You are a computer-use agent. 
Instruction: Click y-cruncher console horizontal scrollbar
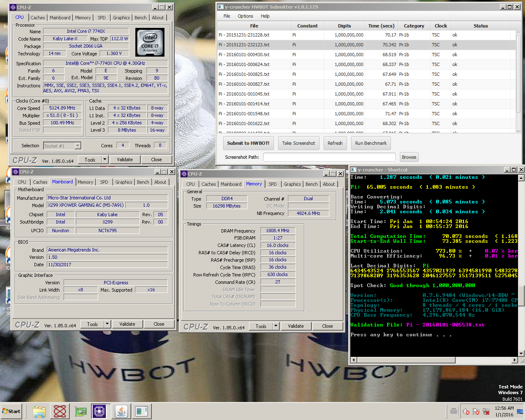click(x=434, y=360)
